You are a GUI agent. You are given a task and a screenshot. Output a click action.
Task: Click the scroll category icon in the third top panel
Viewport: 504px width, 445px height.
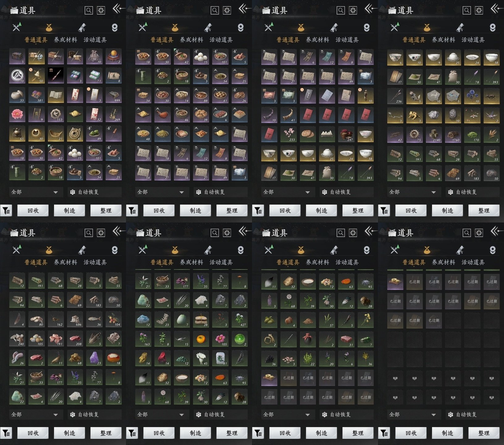pyautogui.click(x=334, y=28)
